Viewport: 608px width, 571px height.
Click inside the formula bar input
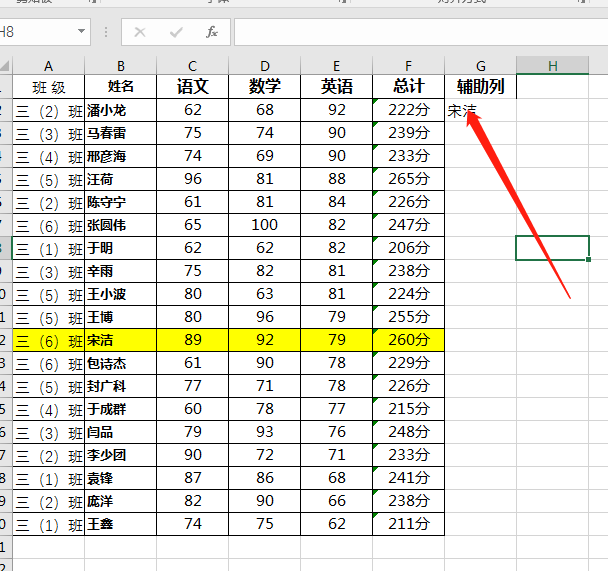pos(421,32)
